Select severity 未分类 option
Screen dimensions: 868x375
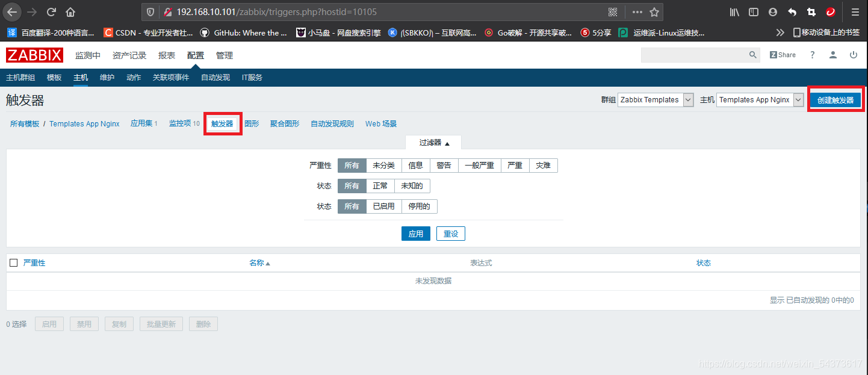383,166
